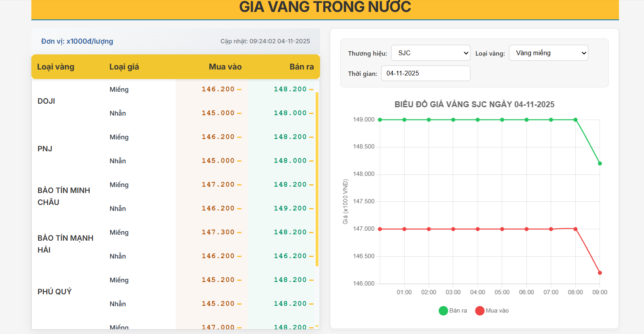The width and height of the screenshot is (644, 334).
Task: Click the Cập nhật timestamp text
Action: click(x=265, y=41)
